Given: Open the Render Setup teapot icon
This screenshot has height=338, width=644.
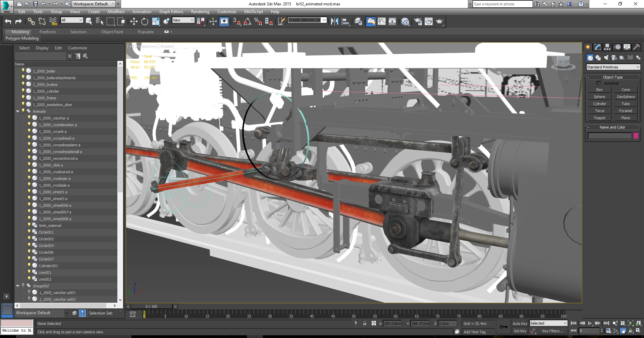Looking at the screenshot, I should [418, 21].
